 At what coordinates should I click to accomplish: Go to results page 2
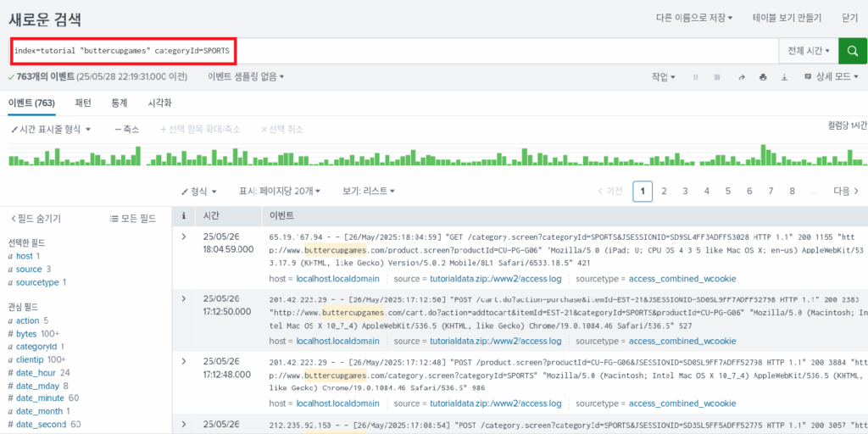point(664,191)
